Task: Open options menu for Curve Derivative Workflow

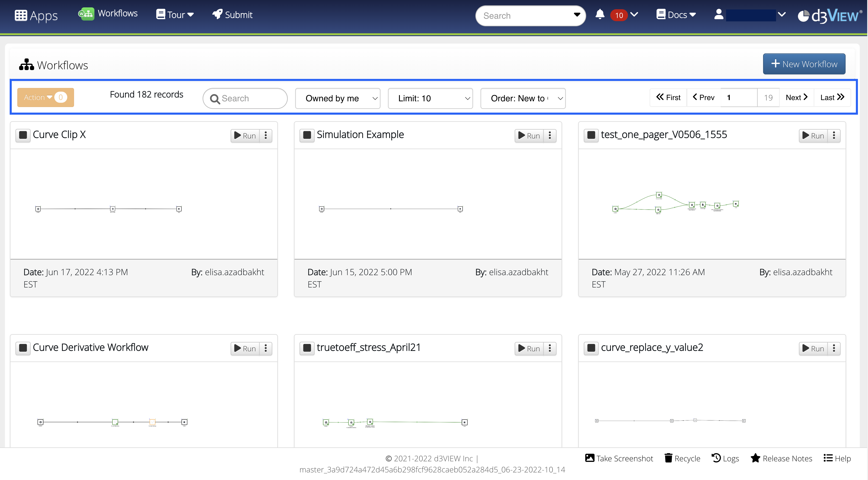Action: click(x=266, y=348)
